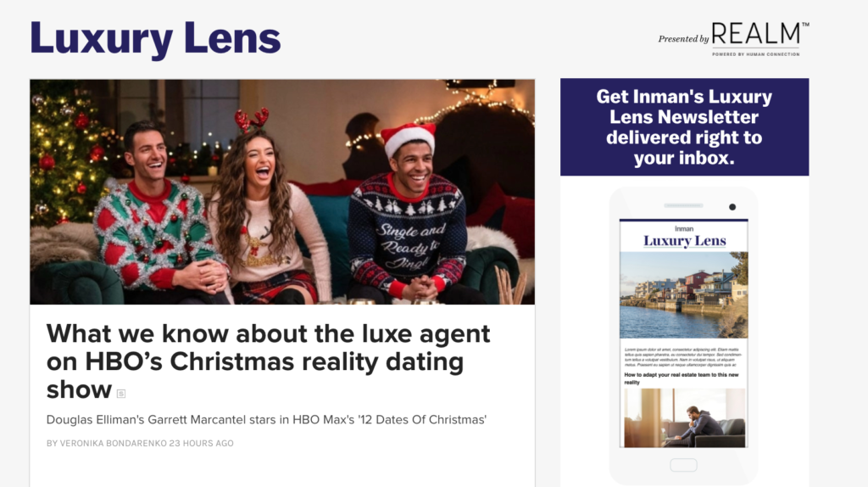Click the phone mockup's speaker slot
The width and height of the screenshot is (868, 487).
click(x=684, y=205)
